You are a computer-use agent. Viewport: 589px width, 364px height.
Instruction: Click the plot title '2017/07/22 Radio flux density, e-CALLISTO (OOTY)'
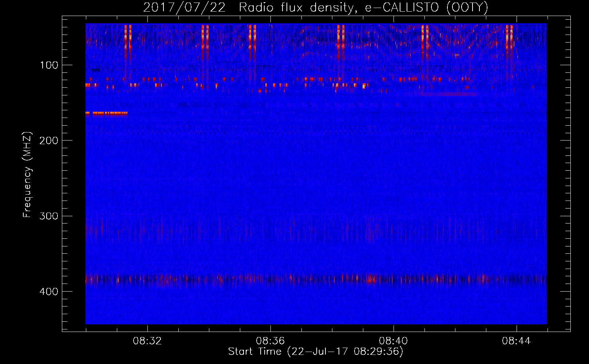click(x=316, y=8)
